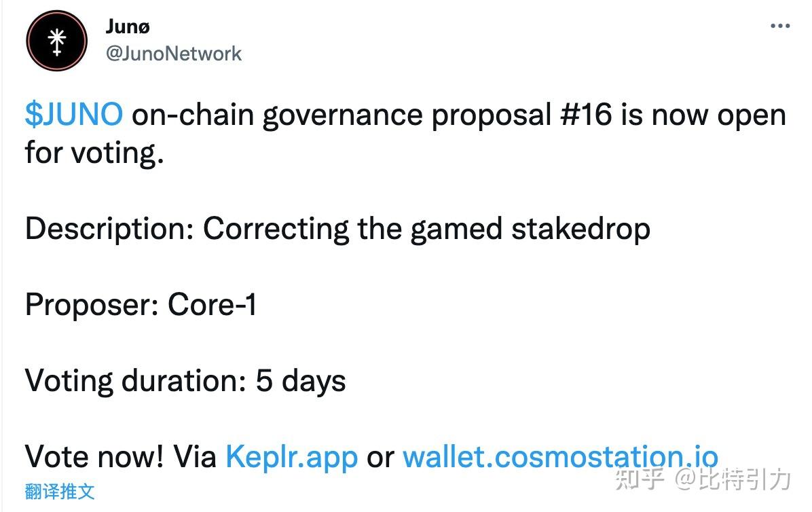
Task: Open the Keplr.app link
Action: pyautogui.click(x=291, y=456)
